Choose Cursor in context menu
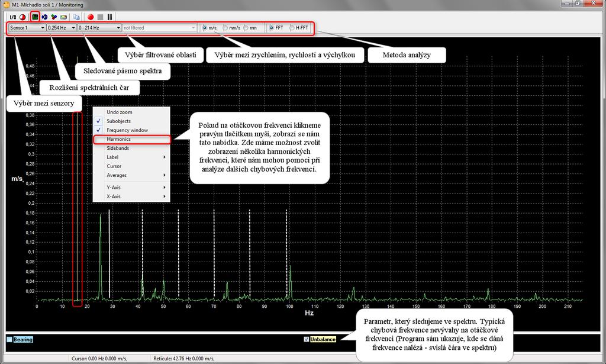Image resolution: width=606 pixels, height=364 pixels. click(131, 166)
